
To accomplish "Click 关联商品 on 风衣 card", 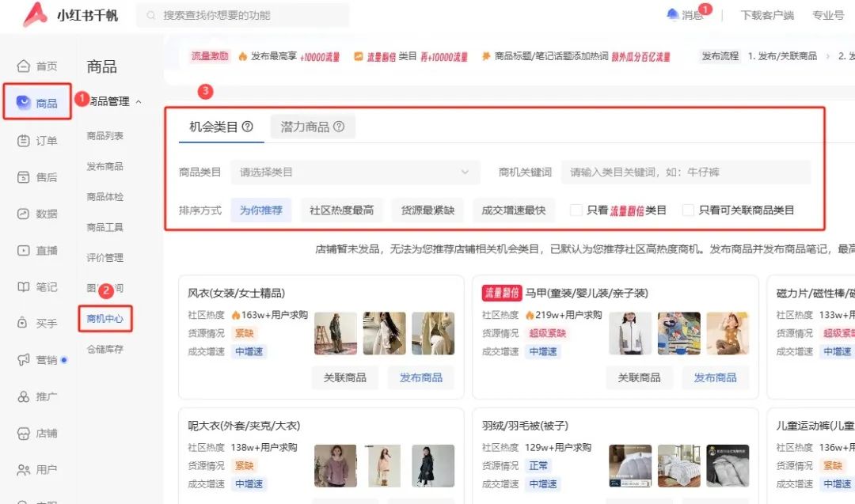I will click(x=345, y=377).
